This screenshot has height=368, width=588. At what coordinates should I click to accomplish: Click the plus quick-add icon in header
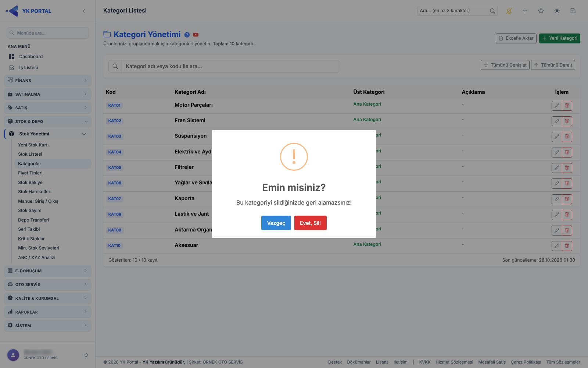(525, 11)
